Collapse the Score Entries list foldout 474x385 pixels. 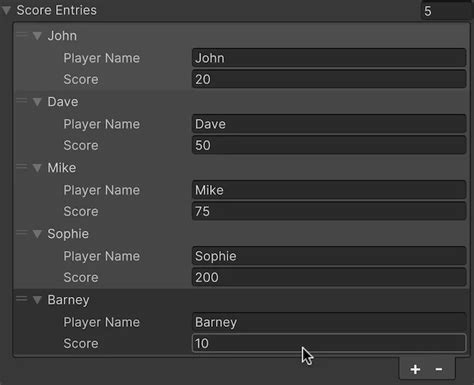pyautogui.click(x=6, y=10)
